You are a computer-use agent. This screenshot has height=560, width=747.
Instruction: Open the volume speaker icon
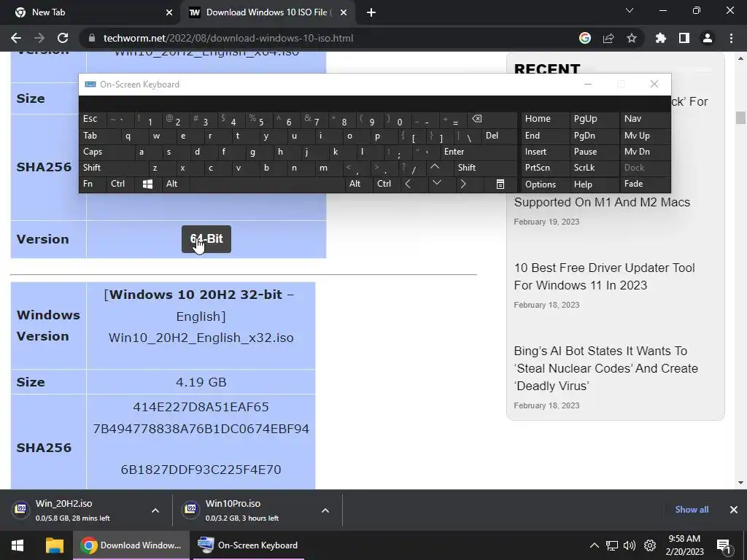tap(630, 545)
